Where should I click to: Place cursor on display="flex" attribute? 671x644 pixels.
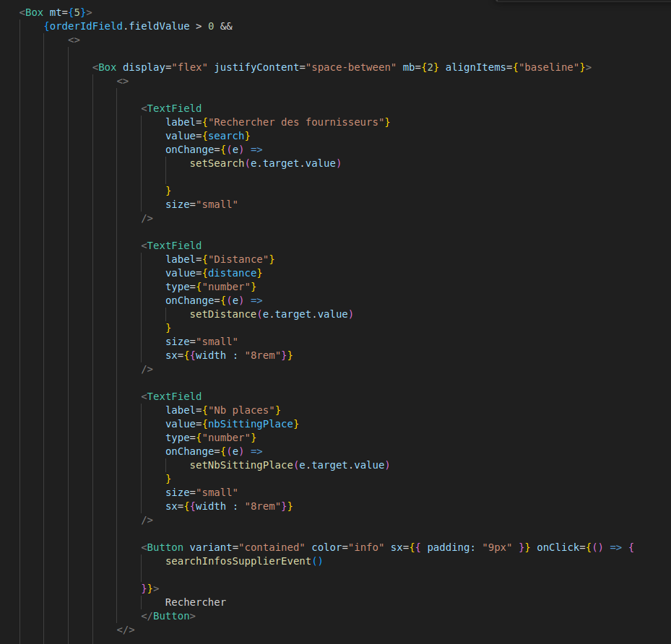click(x=165, y=67)
